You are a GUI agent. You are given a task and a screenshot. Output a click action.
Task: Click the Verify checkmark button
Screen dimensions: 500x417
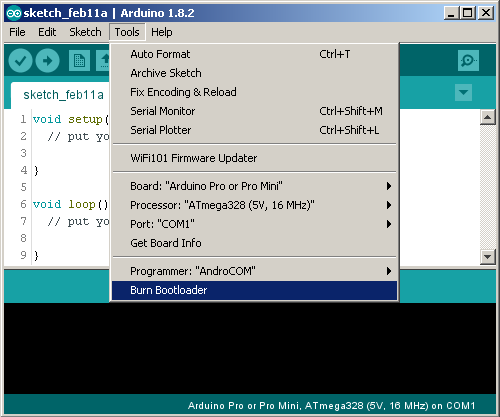20,60
